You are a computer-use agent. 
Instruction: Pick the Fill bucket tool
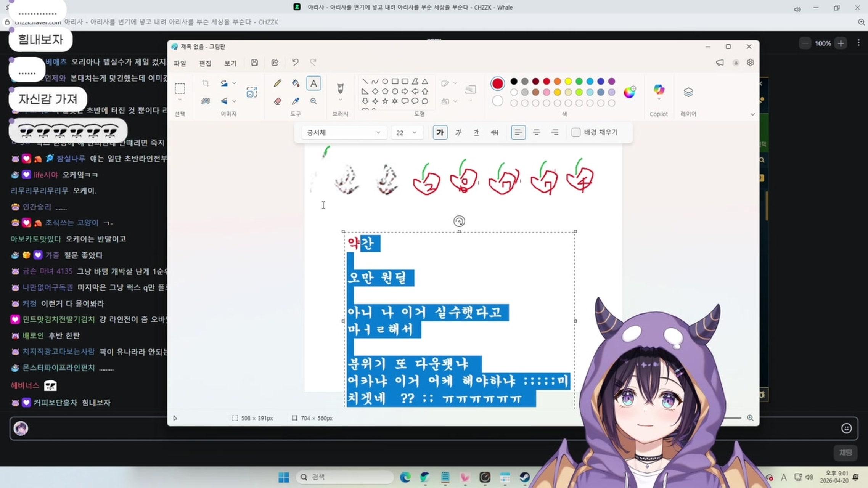[295, 83]
